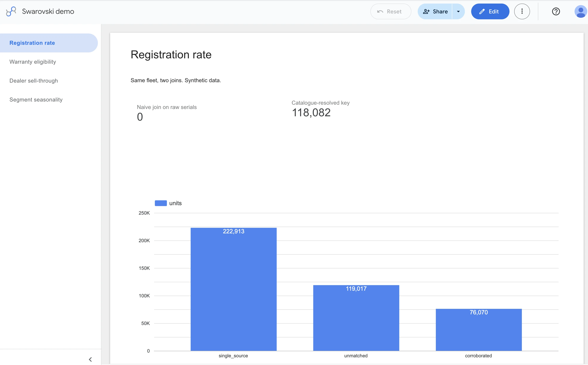Image resolution: width=588 pixels, height=365 pixels.
Task: Select the single_source bar
Action: tap(233, 289)
